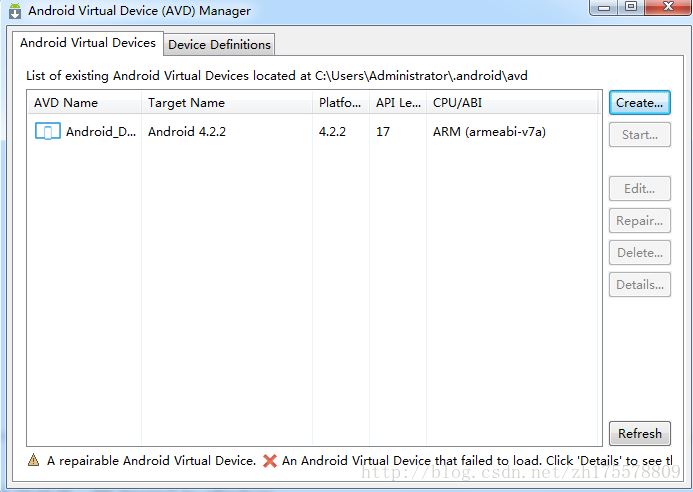Screen dimensions: 693x492
Task: Switch to the Device Definitions tab
Action: (x=219, y=45)
